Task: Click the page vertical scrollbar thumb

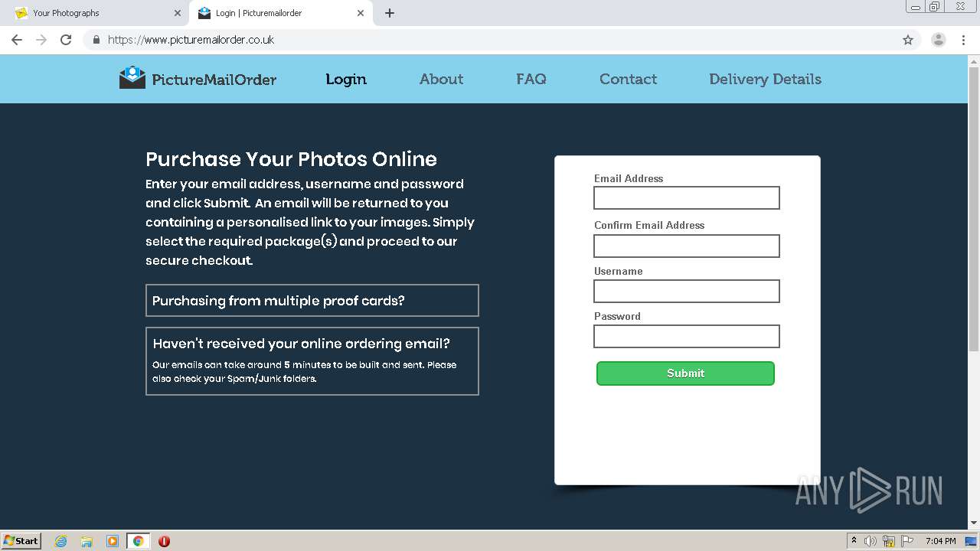Action: click(974, 208)
